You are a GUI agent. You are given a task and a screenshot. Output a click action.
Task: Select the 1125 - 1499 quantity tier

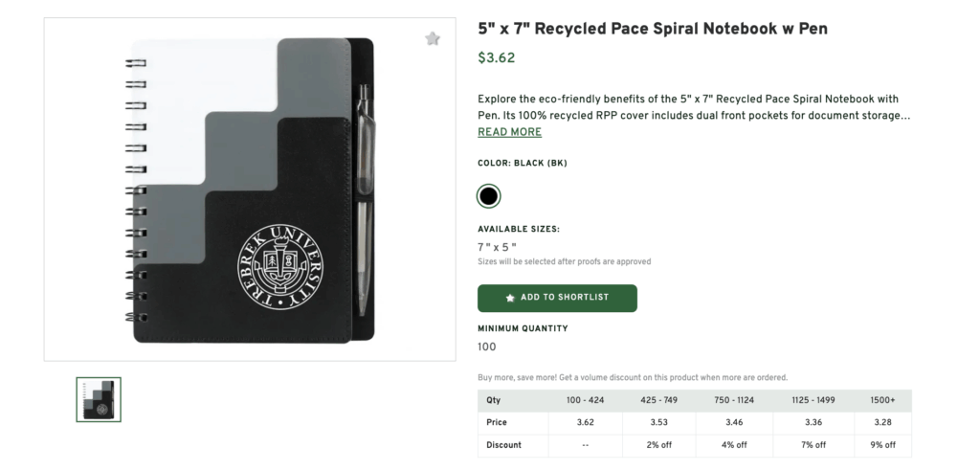pos(807,400)
